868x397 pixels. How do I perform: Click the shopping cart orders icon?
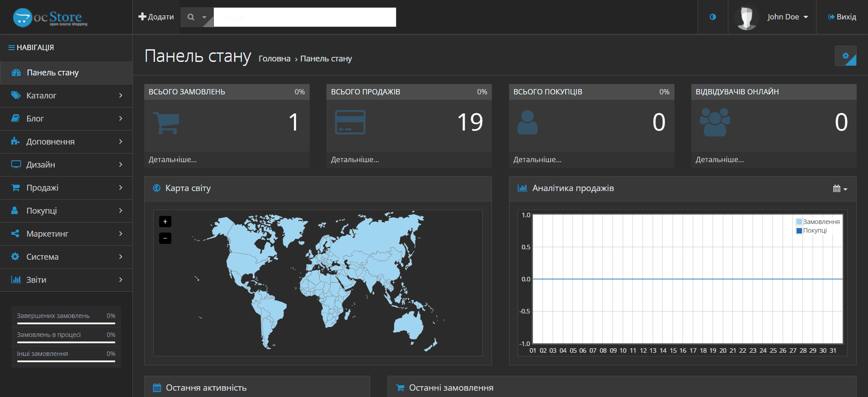(166, 122)
